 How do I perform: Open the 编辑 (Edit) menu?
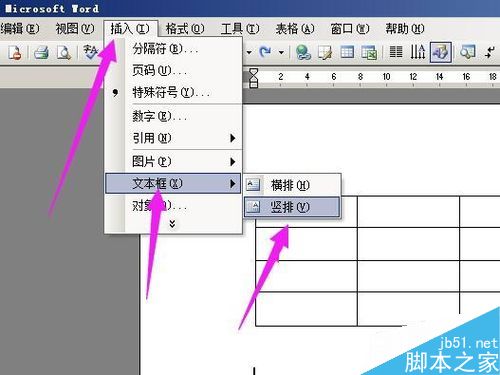pyautogui.click(x=20, y=29)
